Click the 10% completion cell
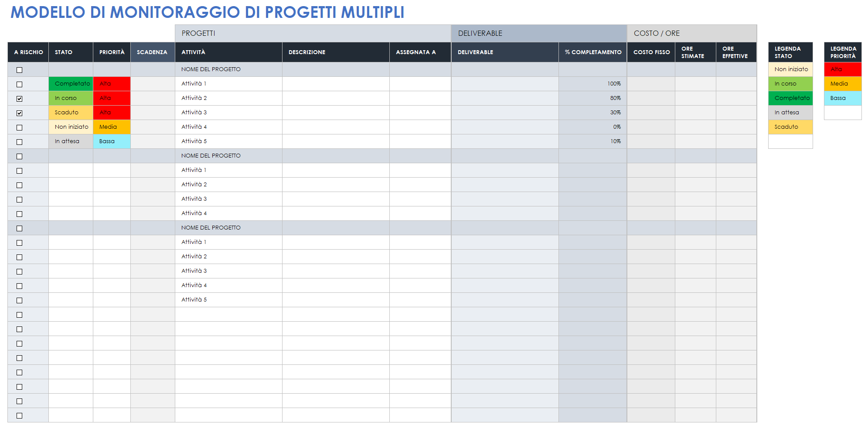Screen dimensions: 868x429 coord(593,141)
